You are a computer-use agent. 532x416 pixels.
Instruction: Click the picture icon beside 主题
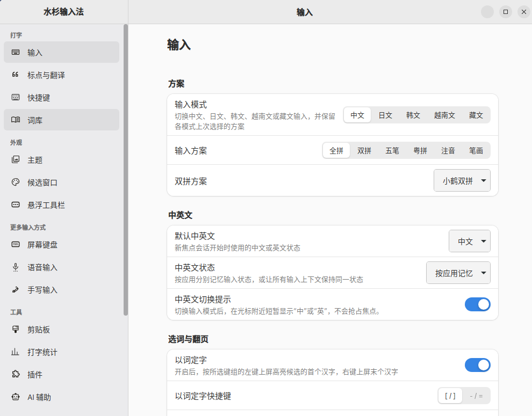16,159
